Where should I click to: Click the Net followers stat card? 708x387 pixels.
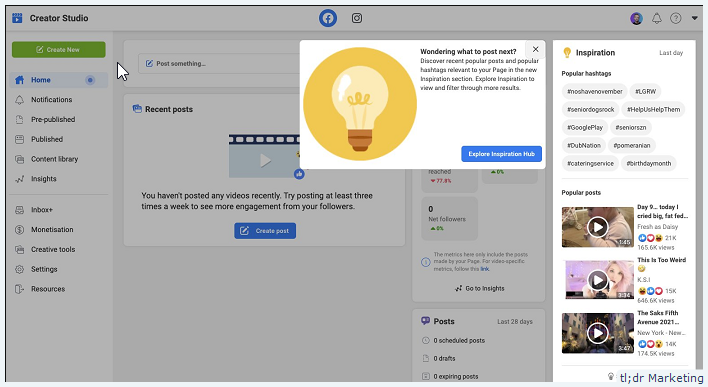(449, 219)
